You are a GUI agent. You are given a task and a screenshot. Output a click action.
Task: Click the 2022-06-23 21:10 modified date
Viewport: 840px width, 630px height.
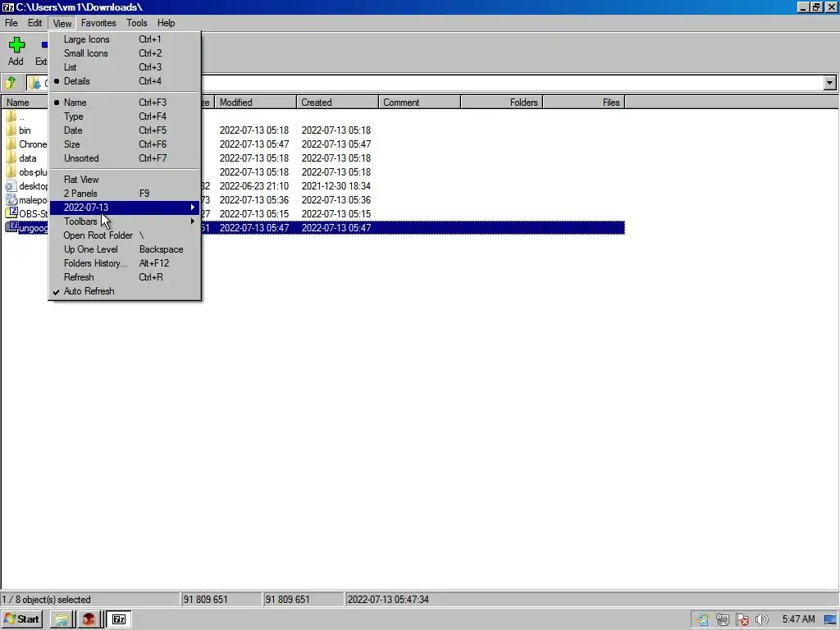254,186
